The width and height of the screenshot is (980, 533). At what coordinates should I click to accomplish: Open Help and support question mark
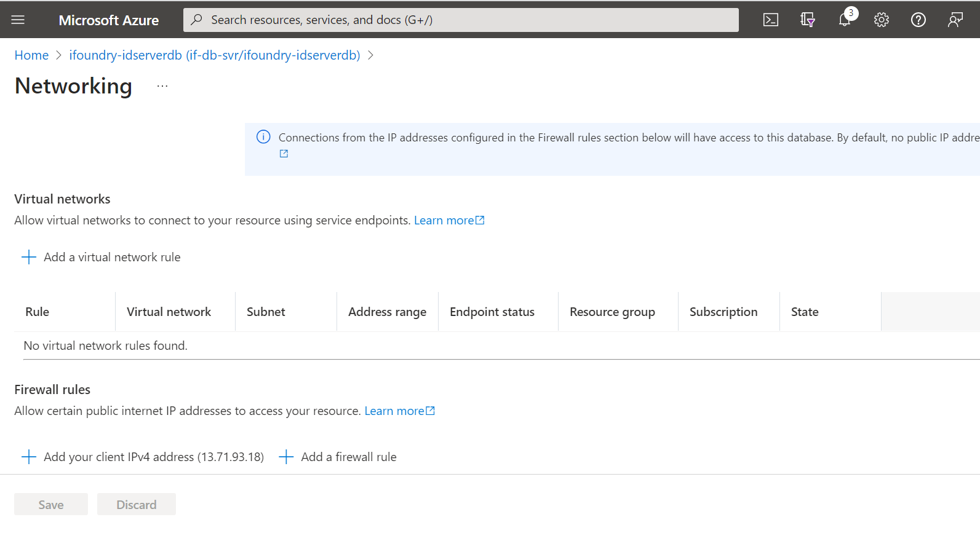(918, 20)
